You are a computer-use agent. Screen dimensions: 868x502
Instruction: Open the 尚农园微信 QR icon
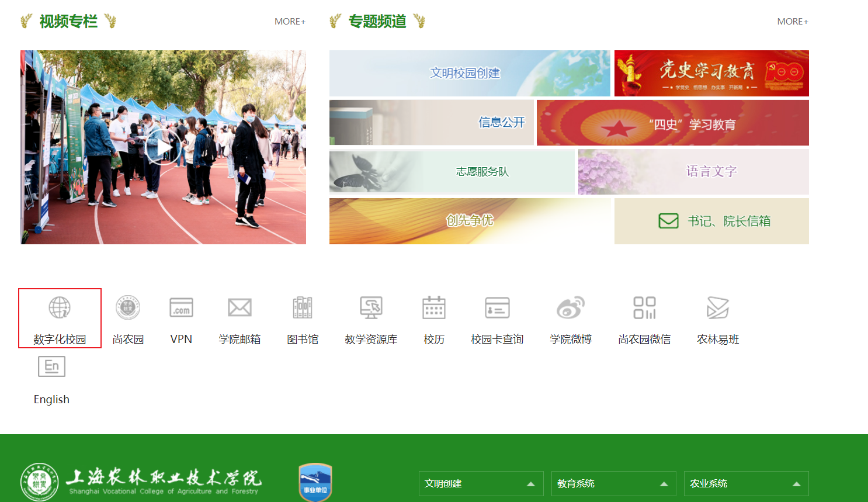pyautogui.click(x=644, y=307)
